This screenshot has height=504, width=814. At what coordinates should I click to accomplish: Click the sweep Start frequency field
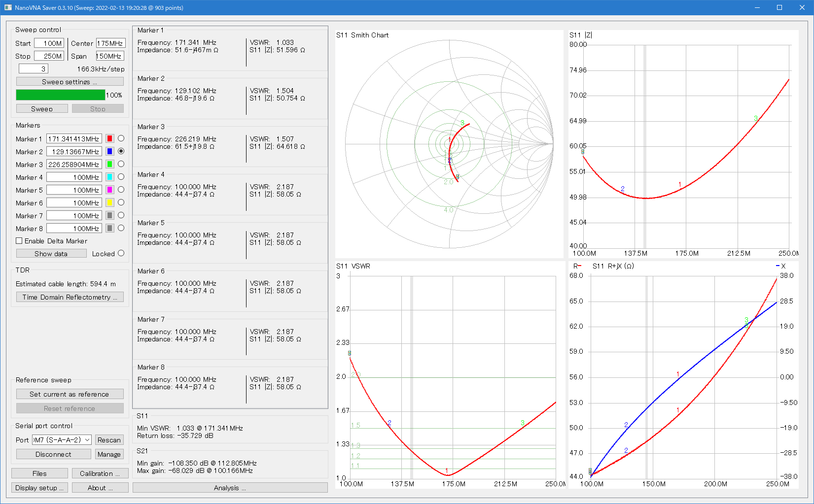coord(49,43)
